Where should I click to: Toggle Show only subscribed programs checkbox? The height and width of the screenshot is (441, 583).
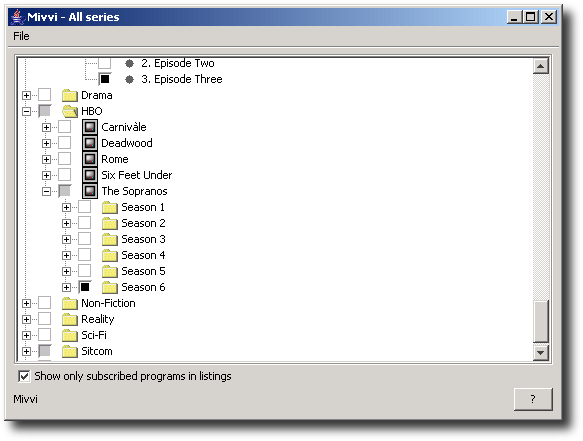click(24, 376)
